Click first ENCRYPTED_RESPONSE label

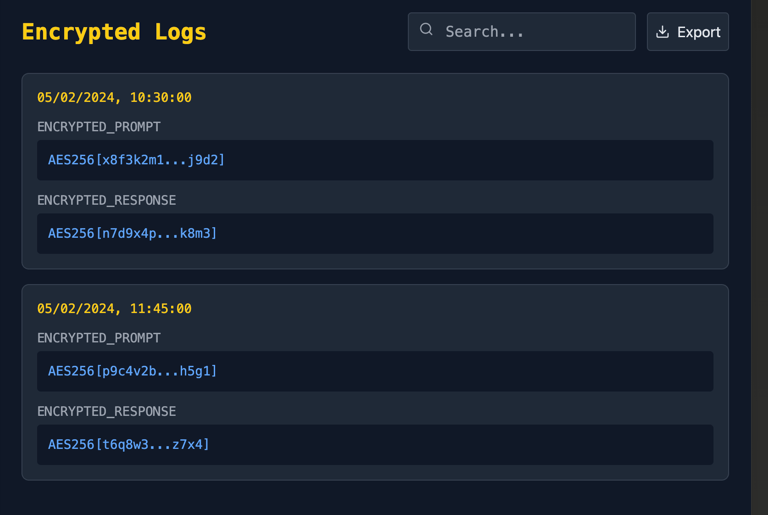tap(106, 200)
